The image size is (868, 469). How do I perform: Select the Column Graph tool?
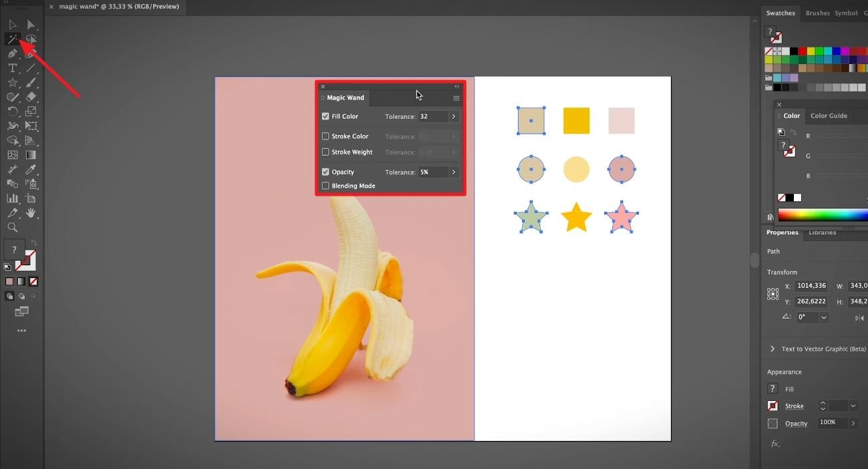click(13, 198)
